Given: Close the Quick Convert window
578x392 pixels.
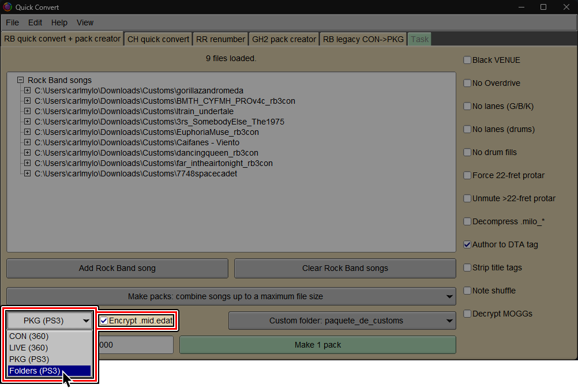Looking at the screenshot, I should click(x=566, y=7).
